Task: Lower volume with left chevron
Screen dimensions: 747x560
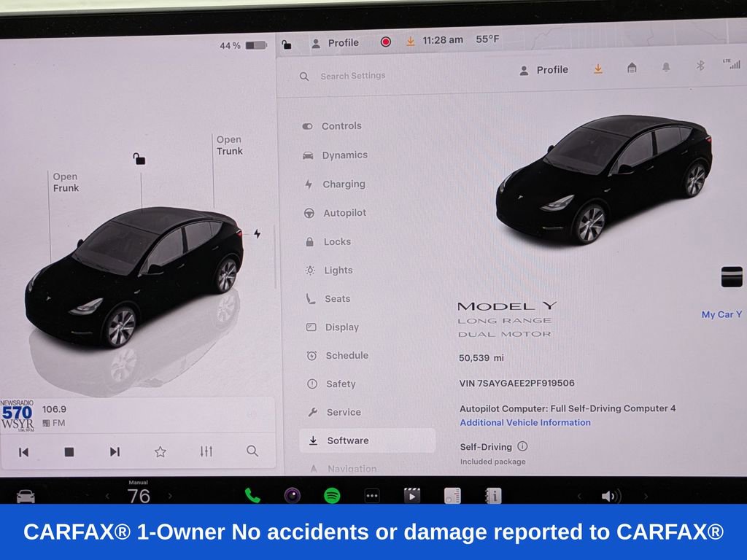Action: (579, 496)
